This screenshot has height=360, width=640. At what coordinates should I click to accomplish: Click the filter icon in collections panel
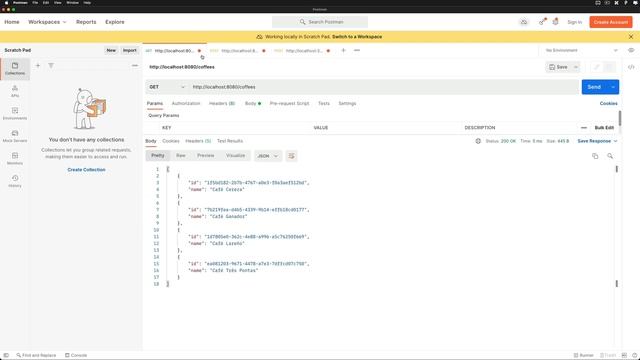[x=51, y=65]
